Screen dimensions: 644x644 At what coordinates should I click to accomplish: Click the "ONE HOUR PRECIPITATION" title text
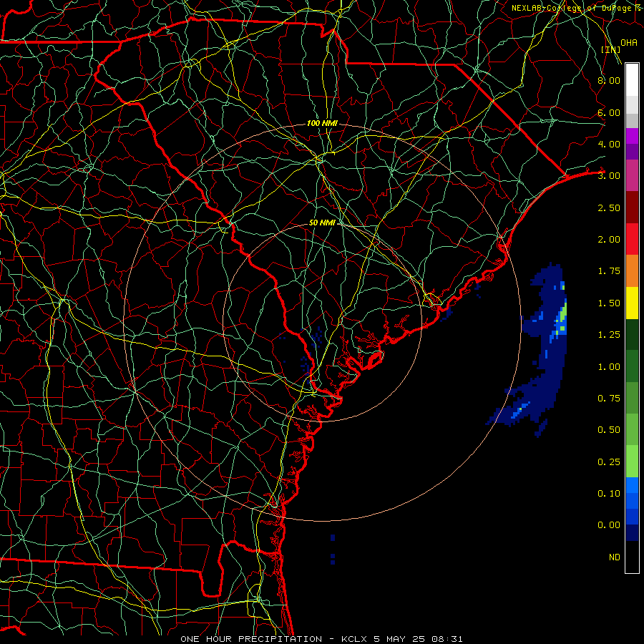click(251, 639)
